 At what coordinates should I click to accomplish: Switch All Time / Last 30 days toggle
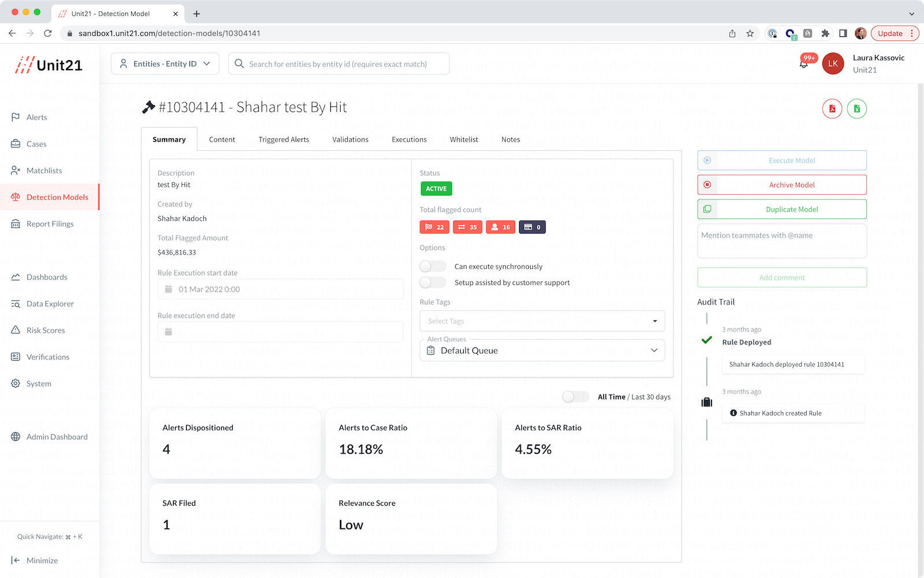(576, 397)
